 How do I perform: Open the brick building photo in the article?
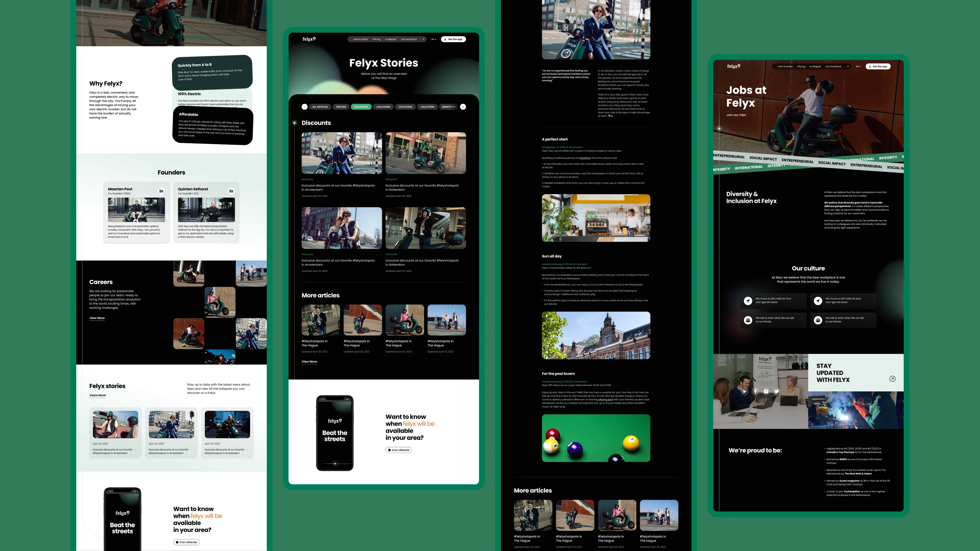[x=596, y=335]
